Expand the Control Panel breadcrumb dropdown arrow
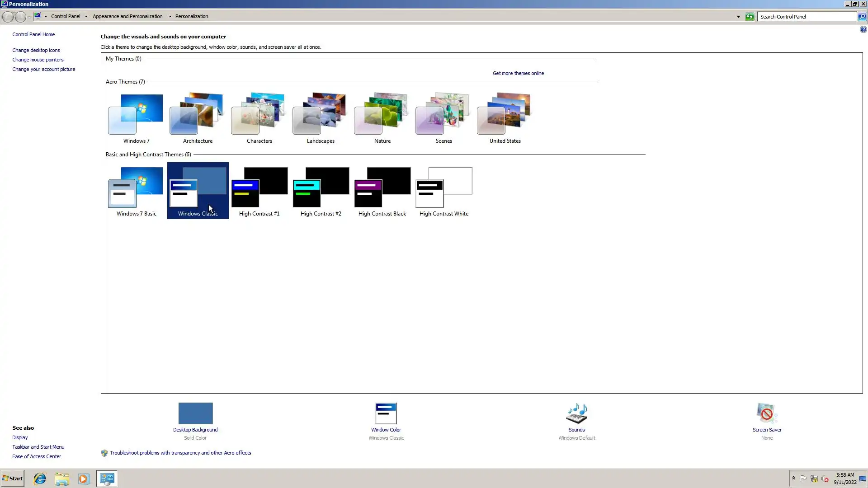The height and width of the screenshot is (488, 868). (86, 17)
